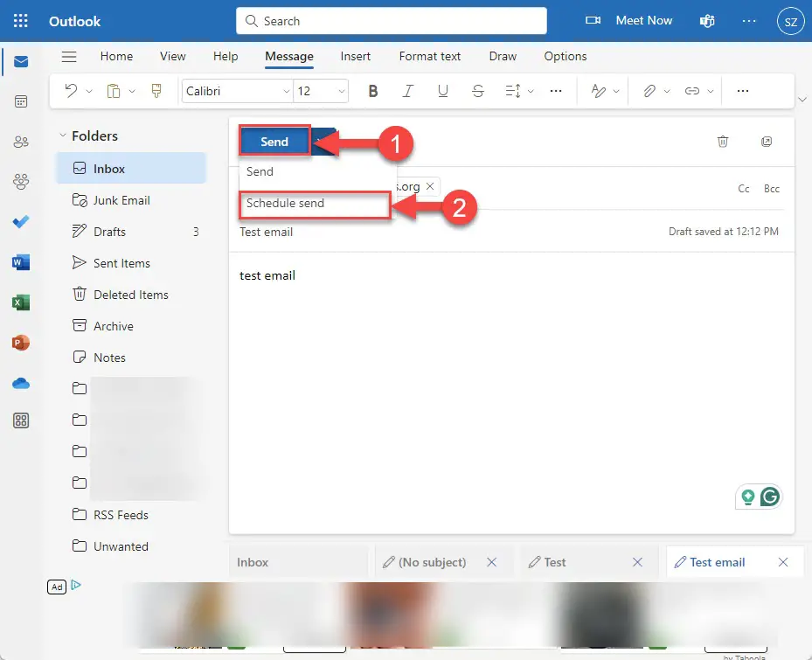The height and width of the screenshot is (660, 812).
Task: Click the attach file paperclip icon
Action: pos(649,91)
